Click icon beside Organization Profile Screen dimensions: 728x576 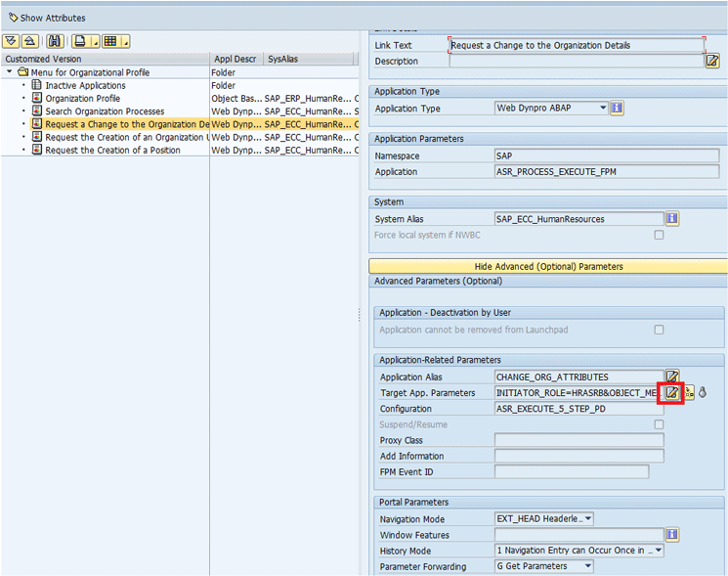[37, 98]
